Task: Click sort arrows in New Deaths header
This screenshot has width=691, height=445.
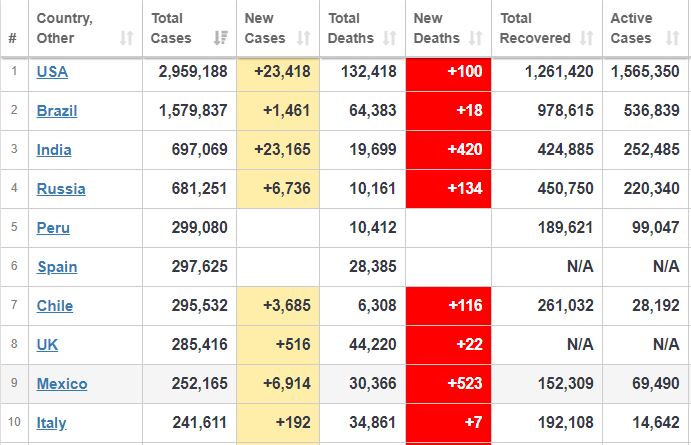Action: (x=474, y=38)
